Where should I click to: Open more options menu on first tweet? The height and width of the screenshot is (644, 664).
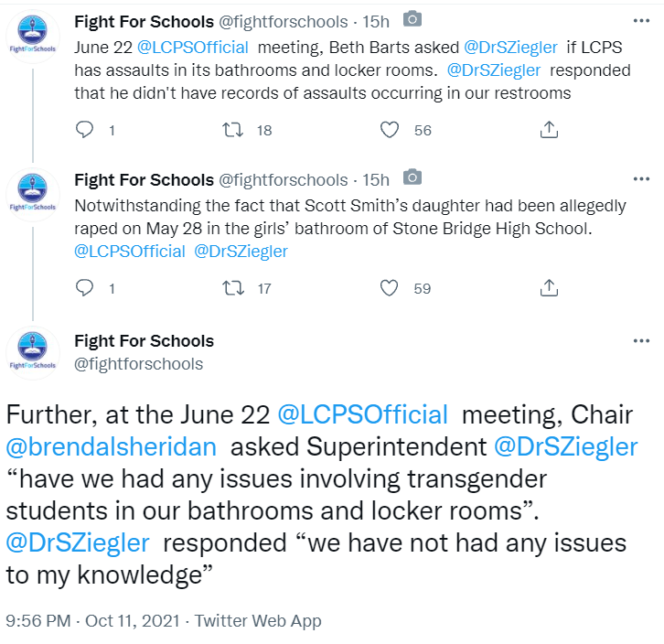click(641, 21)
